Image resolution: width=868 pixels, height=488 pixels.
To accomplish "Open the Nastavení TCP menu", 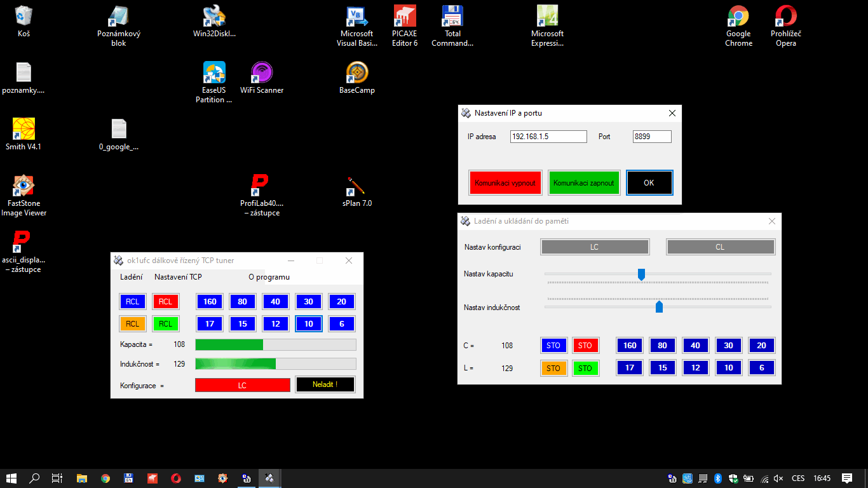I will pos(178,277).
